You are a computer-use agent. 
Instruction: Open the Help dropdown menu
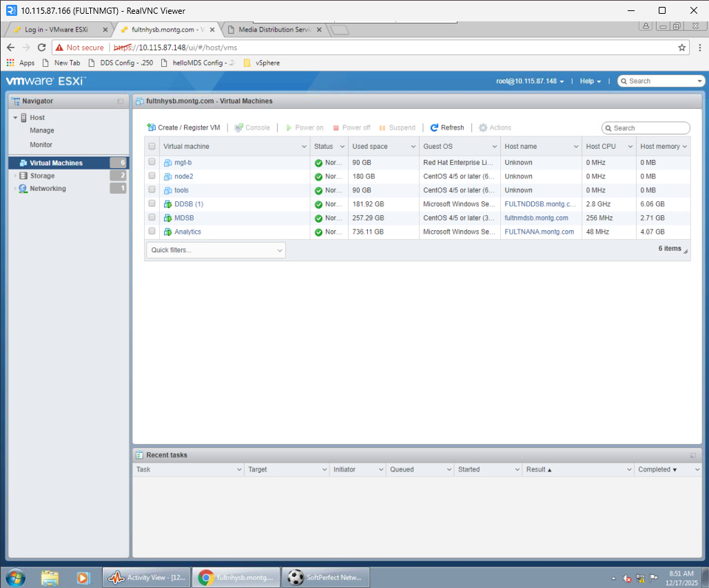point(590,81)
